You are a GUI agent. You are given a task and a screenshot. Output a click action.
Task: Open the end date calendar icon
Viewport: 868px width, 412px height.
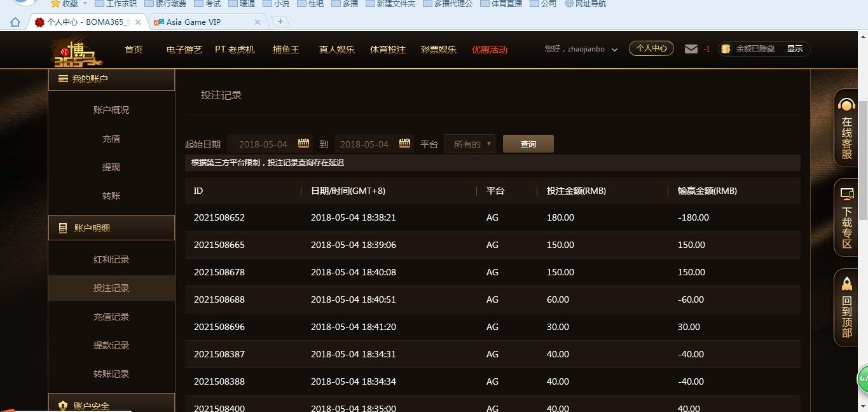(404, 143)
